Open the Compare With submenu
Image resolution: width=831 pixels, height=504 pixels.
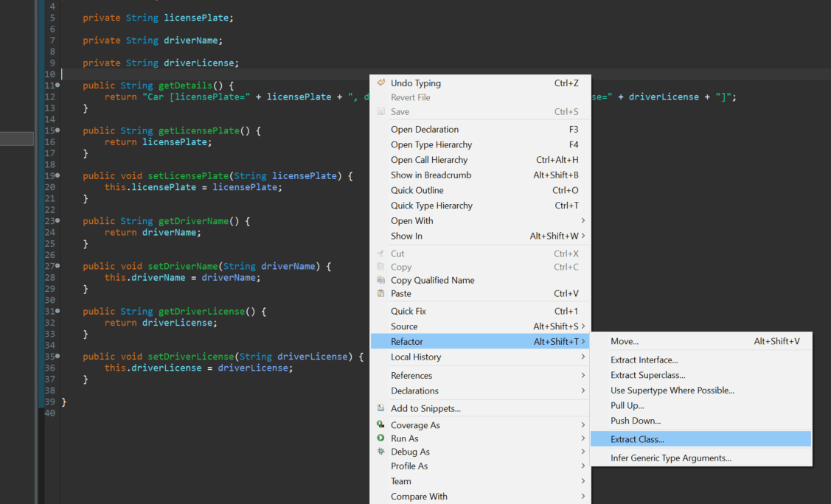(x=480, y=497)
